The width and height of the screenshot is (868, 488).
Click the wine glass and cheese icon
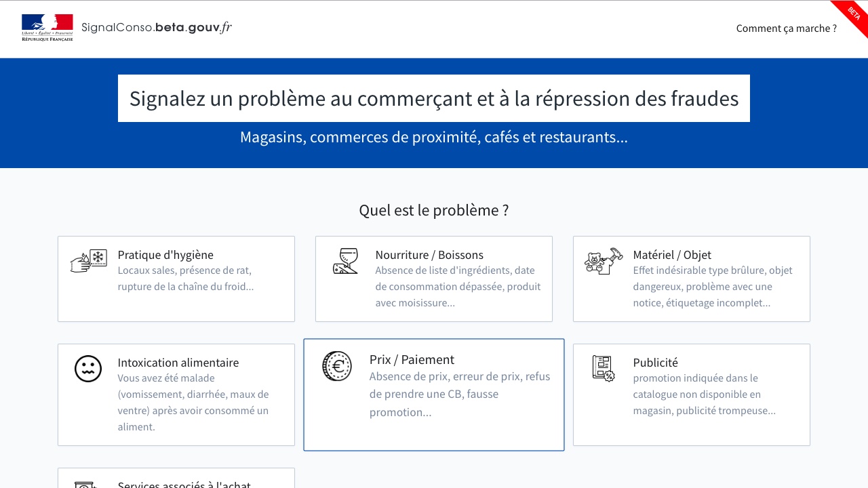(345, 261)
